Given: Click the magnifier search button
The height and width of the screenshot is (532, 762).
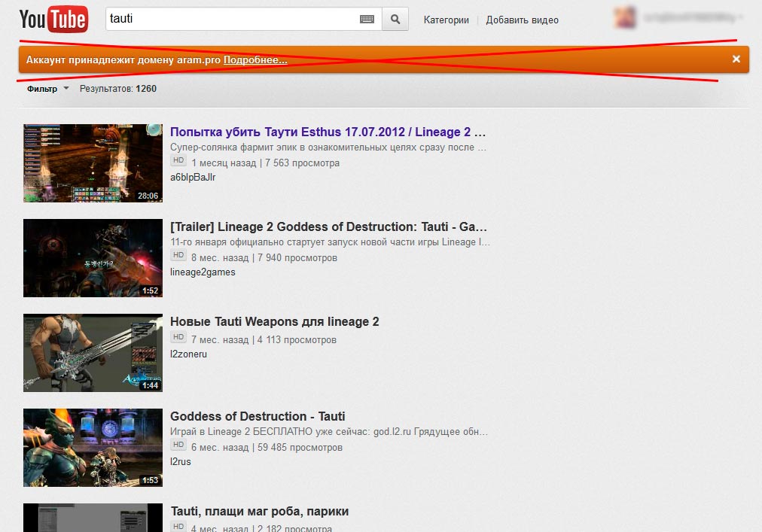Looking at the screenshot, I should 395,19.
